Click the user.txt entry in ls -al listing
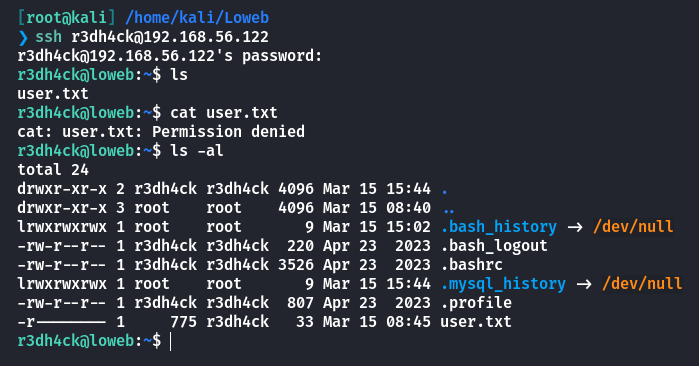The width and height of the screenshot is (699, 366). pos(476,322)
